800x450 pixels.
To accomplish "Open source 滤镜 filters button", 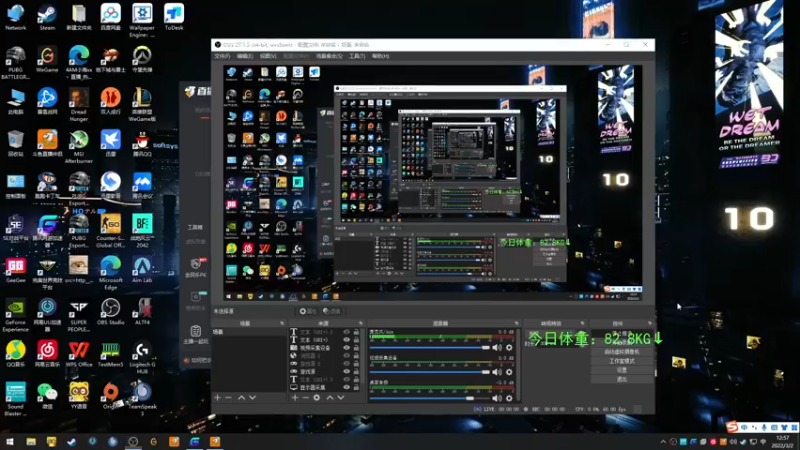I will coord(332,311).
